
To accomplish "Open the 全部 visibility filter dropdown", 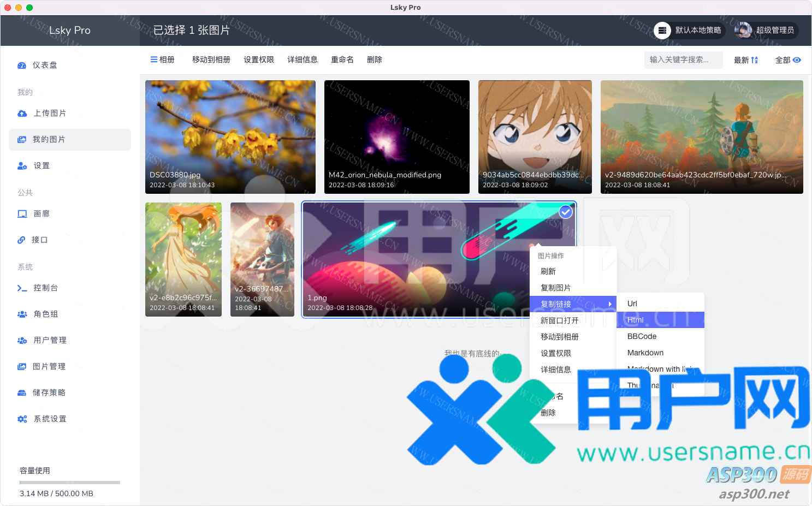I will click(788, 60).
